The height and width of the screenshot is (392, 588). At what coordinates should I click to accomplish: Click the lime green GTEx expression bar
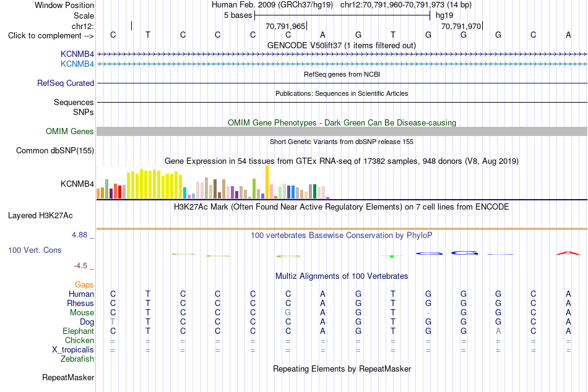254,189
